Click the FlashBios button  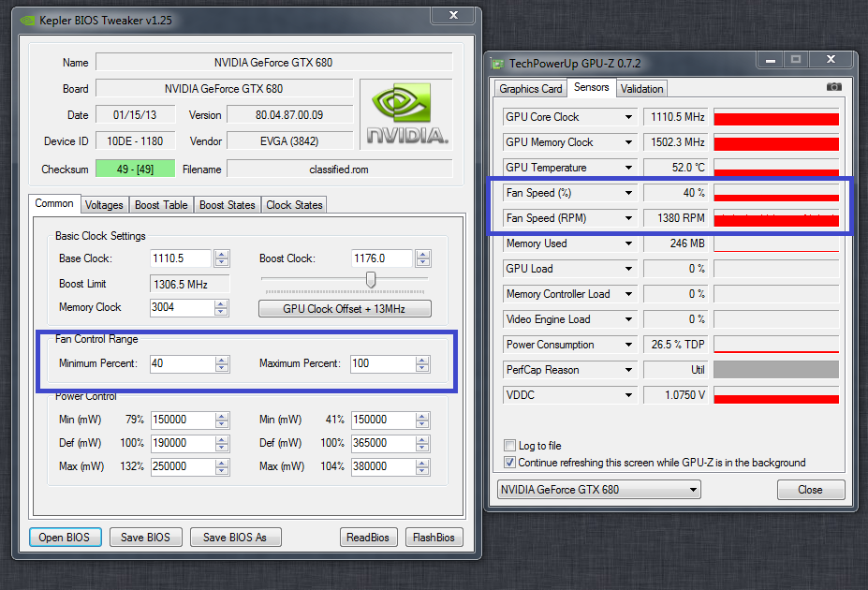tap(434, 537)
